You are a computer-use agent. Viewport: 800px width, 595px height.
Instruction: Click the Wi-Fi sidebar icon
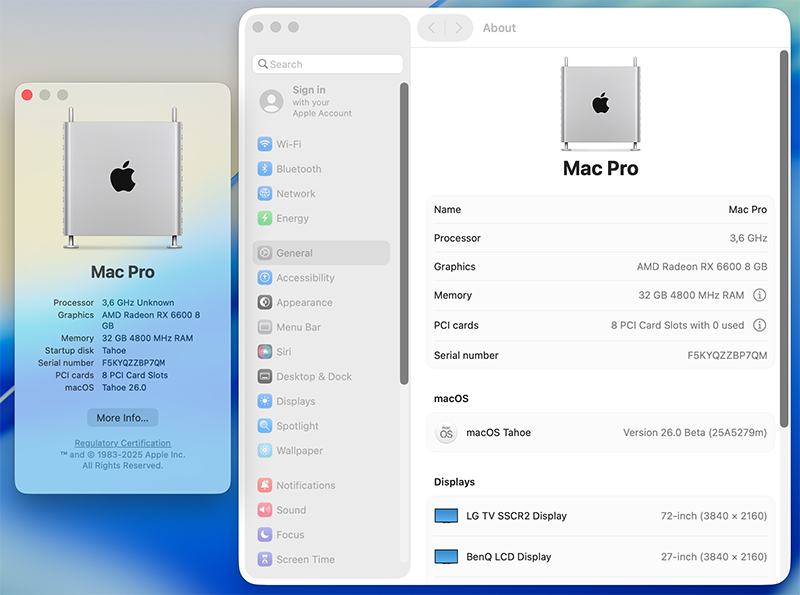[x=264, y=144]
